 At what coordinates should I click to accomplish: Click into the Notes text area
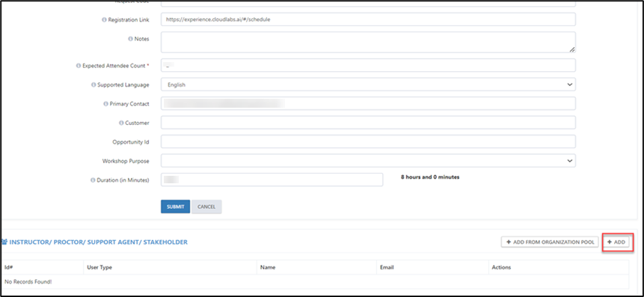[x=368, y=43]
